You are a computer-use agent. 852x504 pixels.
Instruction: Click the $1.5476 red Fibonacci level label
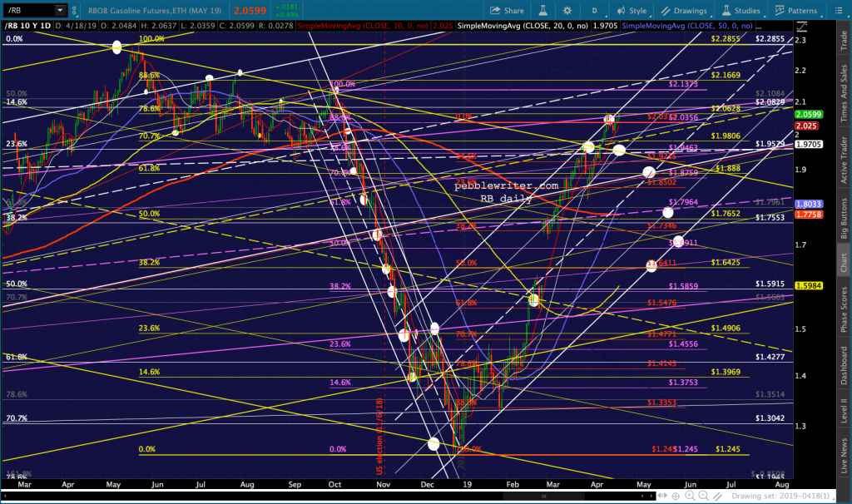[661, 303]
